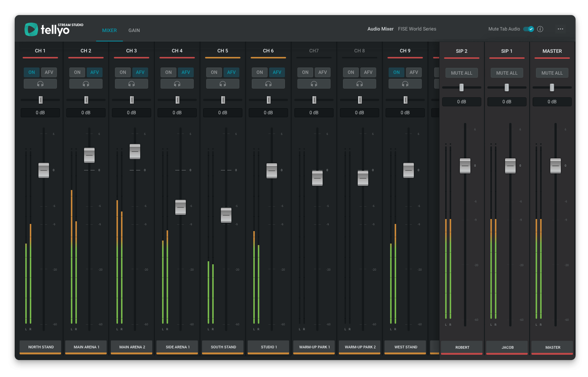Click the CH 9 headphone monitor icon
Screen dimensions: 588x377
(405, 84)
